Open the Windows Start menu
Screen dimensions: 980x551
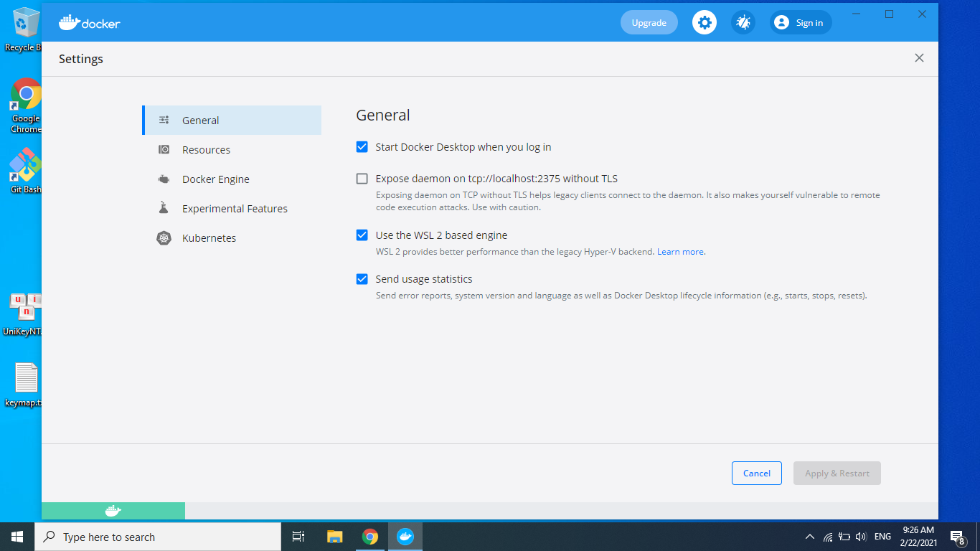[x=17, y=537]
